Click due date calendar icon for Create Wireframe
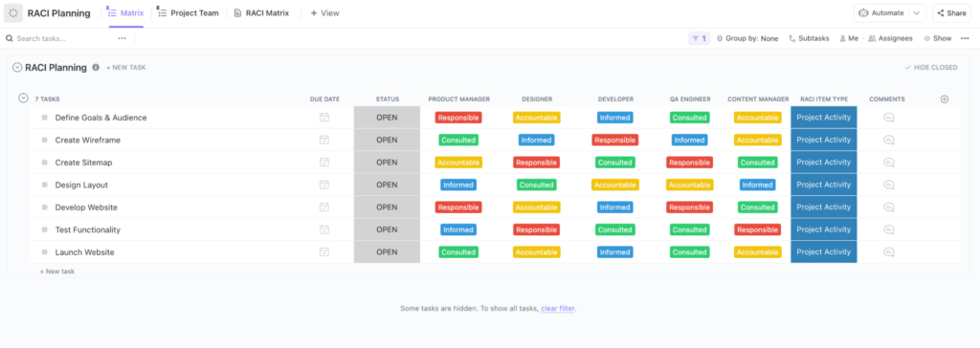980x348 pixels. (x=323, y=140)
